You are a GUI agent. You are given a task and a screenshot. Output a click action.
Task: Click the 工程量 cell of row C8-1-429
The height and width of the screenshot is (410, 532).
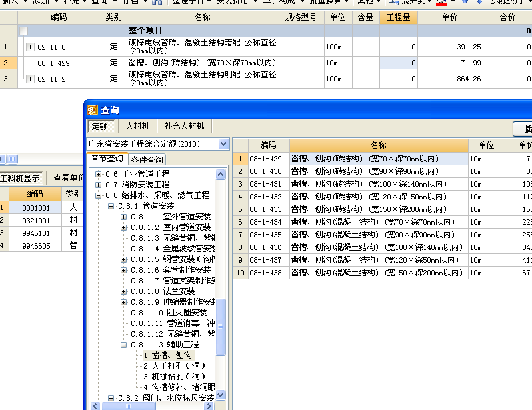(x=398, y=63)
